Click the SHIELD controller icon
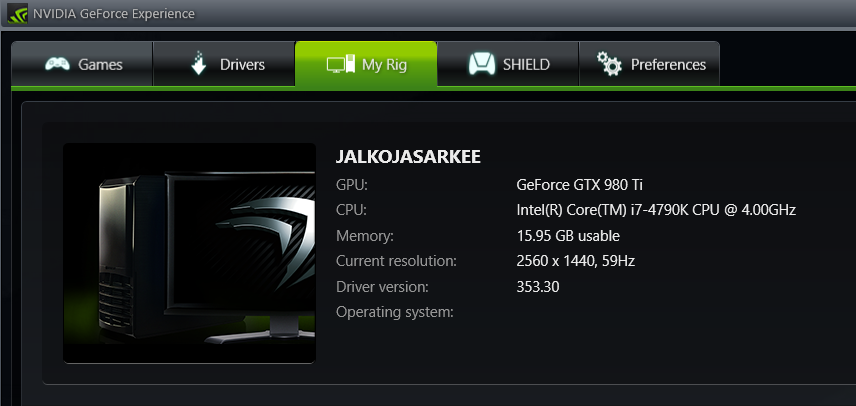This screenshot has width=856, height=406. (482, 64)
